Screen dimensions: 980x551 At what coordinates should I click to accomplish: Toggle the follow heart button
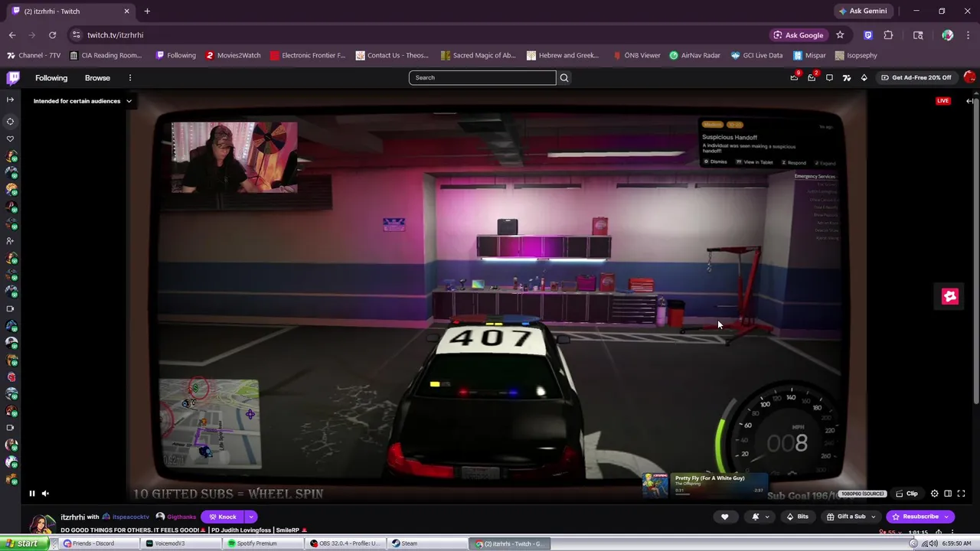point(725,517)
